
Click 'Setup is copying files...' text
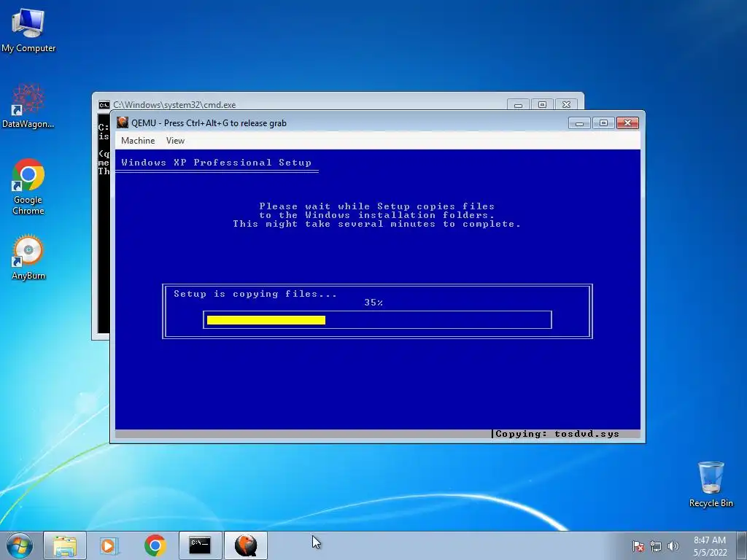coord(255,294)
